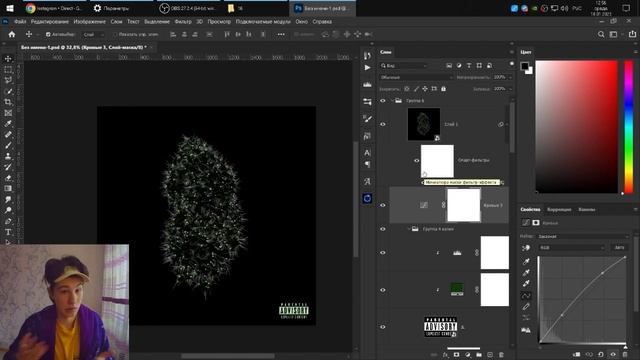
Task: Select the Frame tool
Action: click(x=8, y=113)
